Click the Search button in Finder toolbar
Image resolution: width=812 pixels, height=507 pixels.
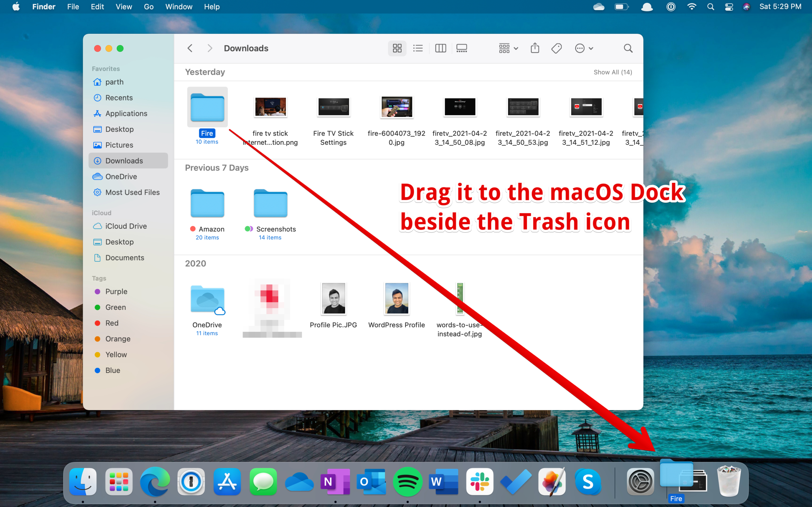628,48
